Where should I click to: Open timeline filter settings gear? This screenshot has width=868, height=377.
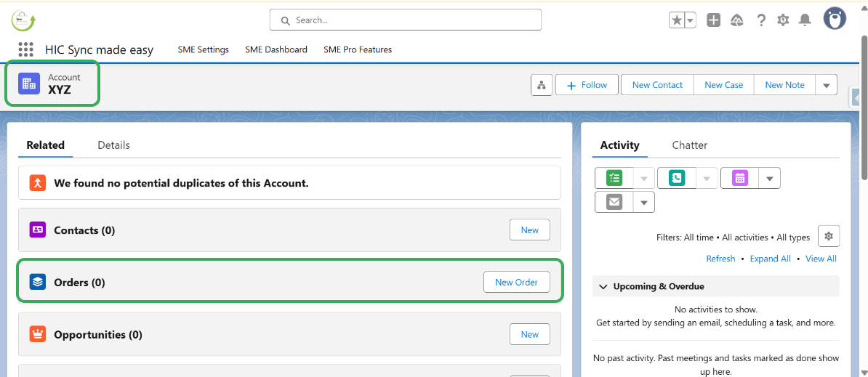(829, 236)
